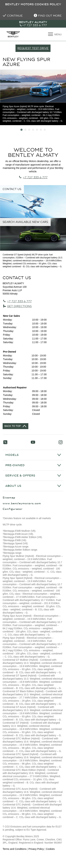Click the phone icon in Contact Us
This screenshot has height=868, width=66.
pos(4,301)
